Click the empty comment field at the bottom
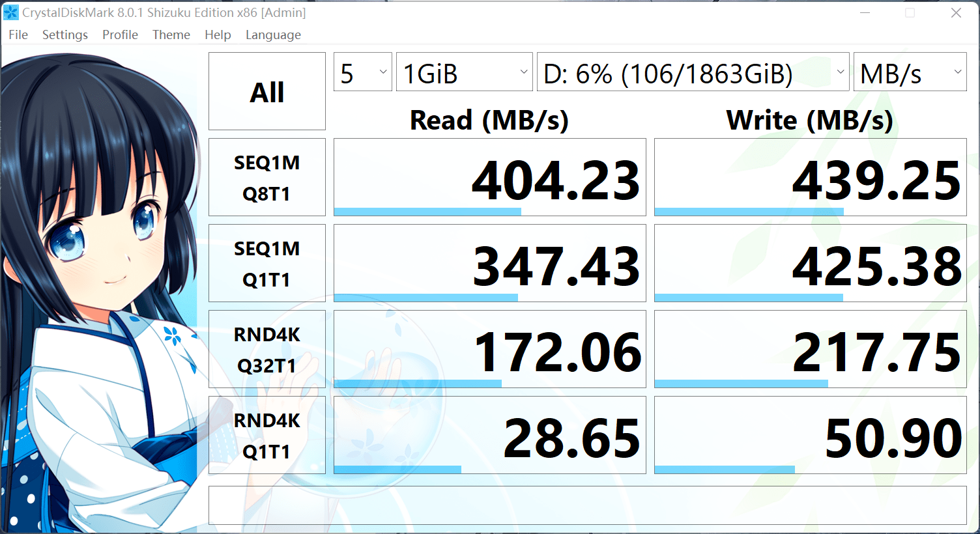 [x=588, y=505]
